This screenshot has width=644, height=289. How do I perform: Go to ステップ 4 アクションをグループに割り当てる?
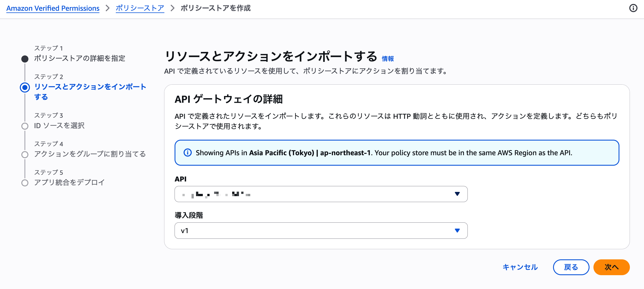90,154
